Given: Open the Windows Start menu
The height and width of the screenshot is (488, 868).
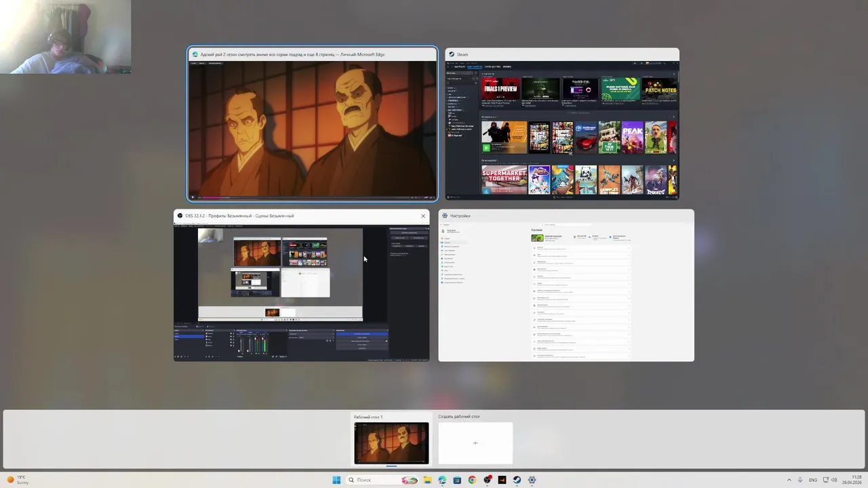Looking at the screenshot, I should click(336, 480).
